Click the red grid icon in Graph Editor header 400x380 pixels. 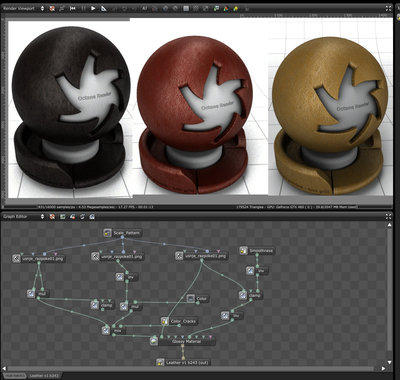click(52, 217)
